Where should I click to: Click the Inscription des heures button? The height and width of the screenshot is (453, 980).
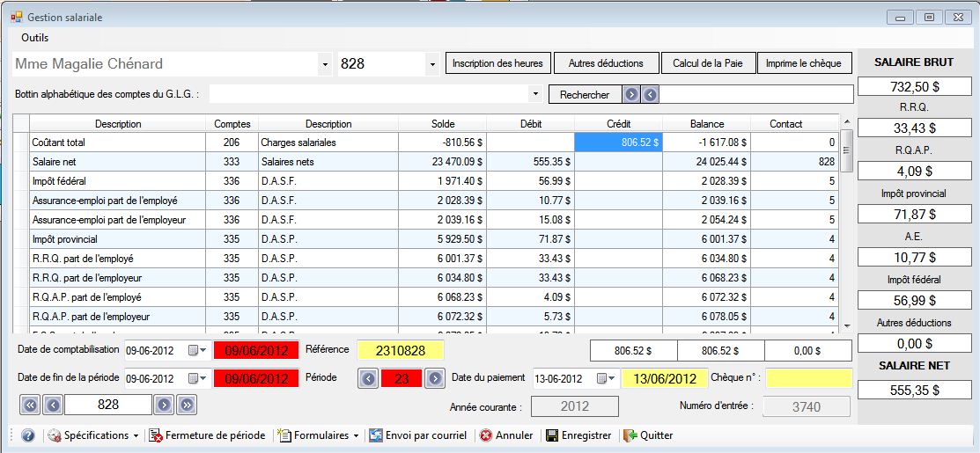click(498, 63)
